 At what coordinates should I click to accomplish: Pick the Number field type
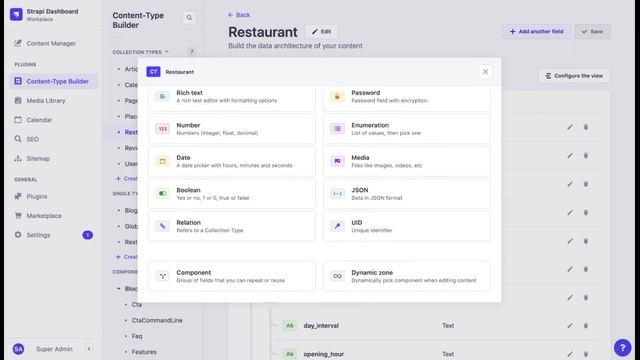232,129
